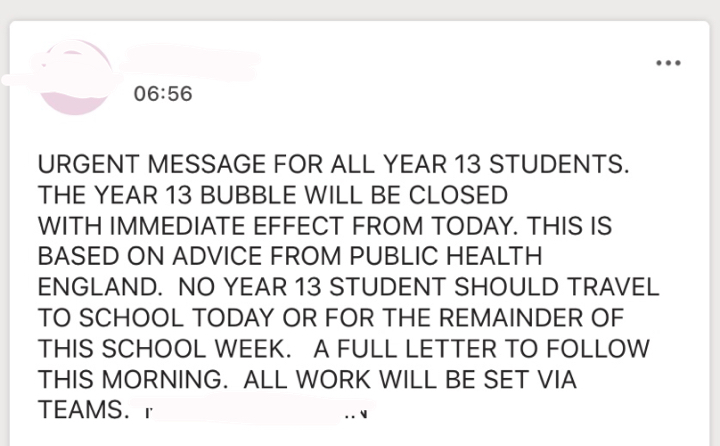This screenshot has height=446, width=720.
Task: Click the phrase BUBBLE WILL BE CLOSED
Action: (x=354, y=195)
